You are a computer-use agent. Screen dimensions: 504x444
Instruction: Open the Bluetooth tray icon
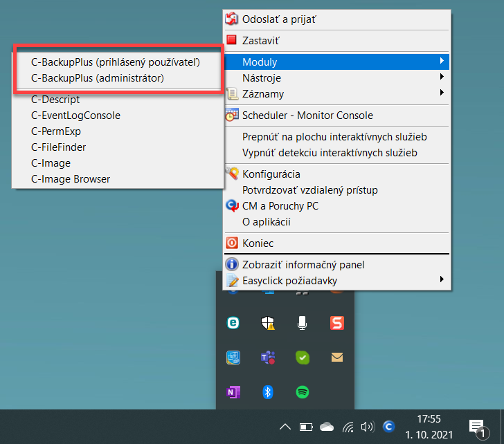pyautogui.click(x=268, y=392)
